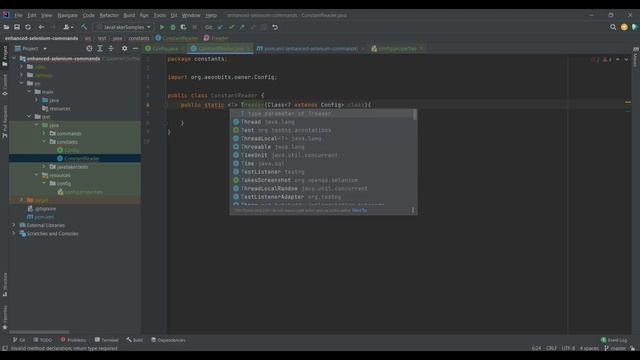Select ThreadLocalRandom completion suggestion

323,189
